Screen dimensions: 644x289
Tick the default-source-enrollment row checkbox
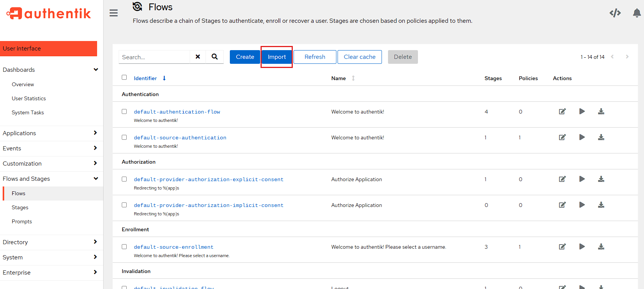click(x=124, y=247)
